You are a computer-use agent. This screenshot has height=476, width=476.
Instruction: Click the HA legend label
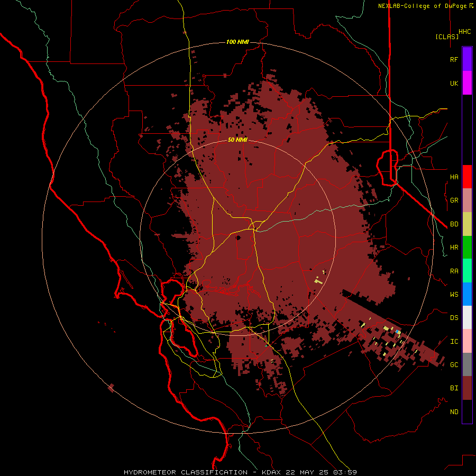tap(454, 177)
